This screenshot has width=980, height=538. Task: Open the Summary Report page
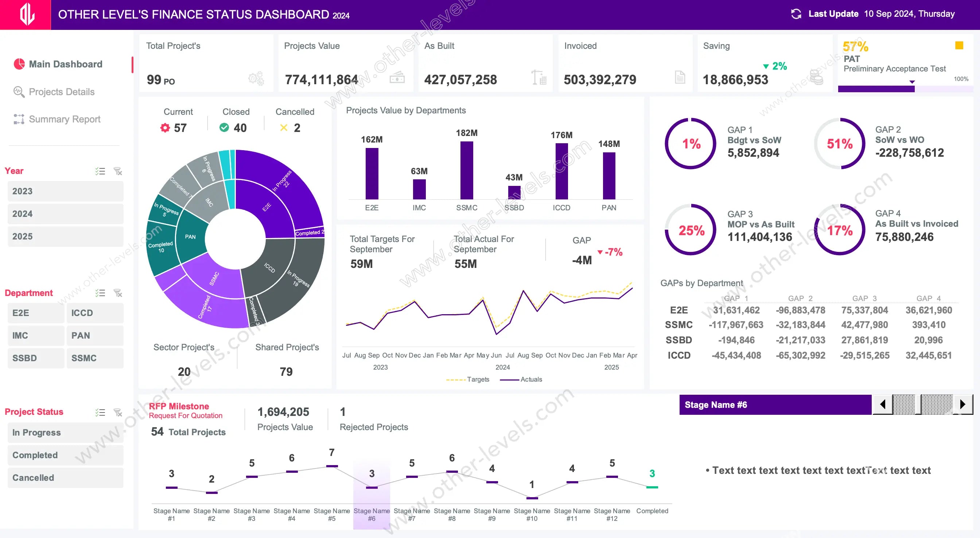click(64, 119)
